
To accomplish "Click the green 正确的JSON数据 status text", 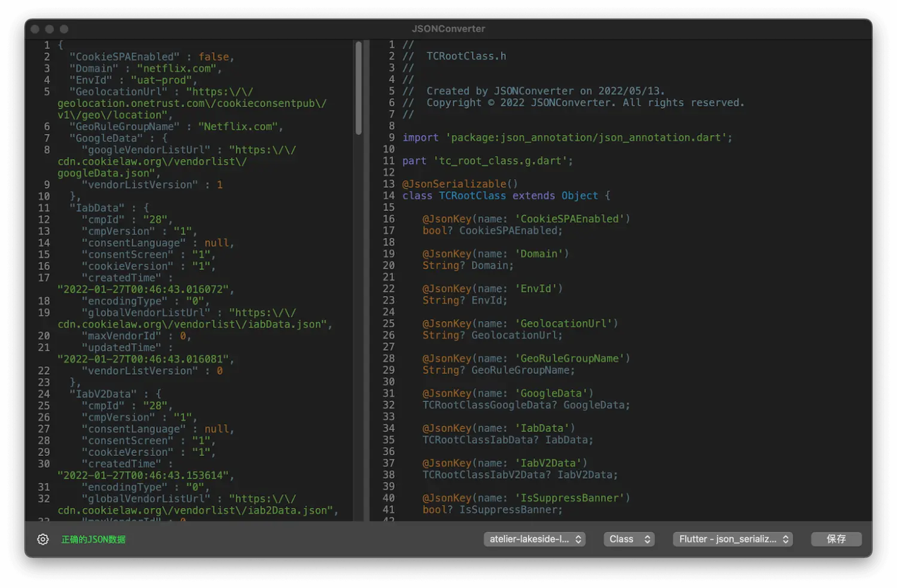I will pos(93,539).
